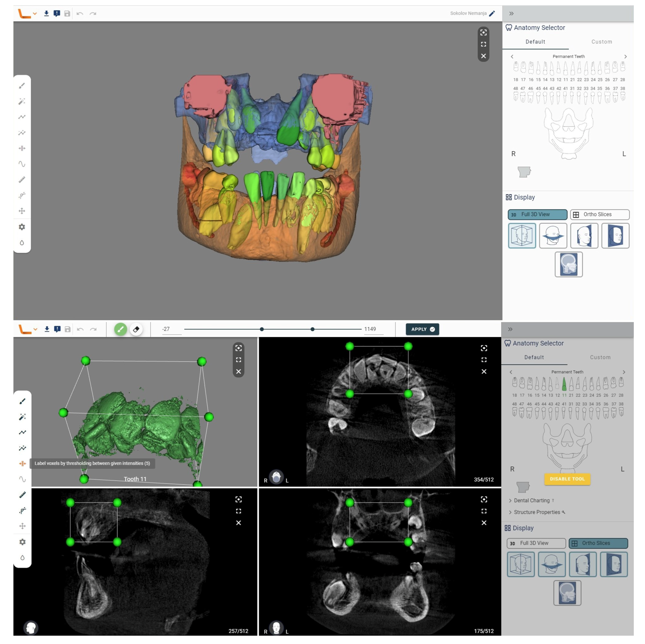Open gear settings in bottom window toolbar

(x=22, y=542)
